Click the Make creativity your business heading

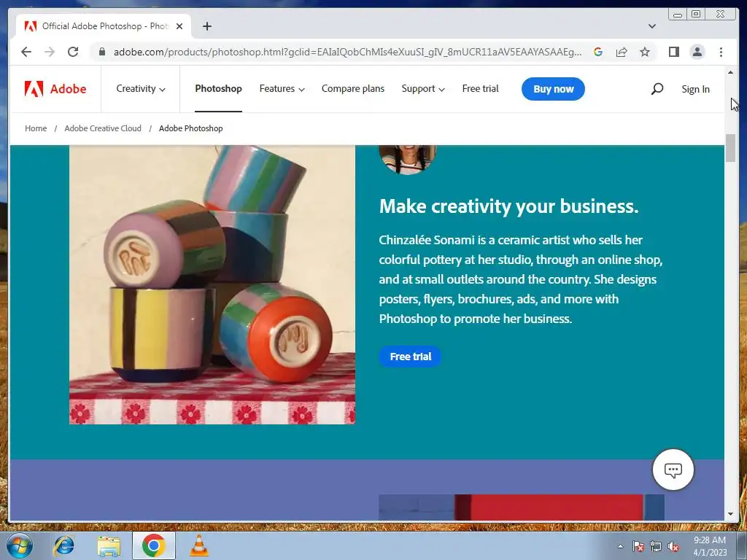coord(508,206)
